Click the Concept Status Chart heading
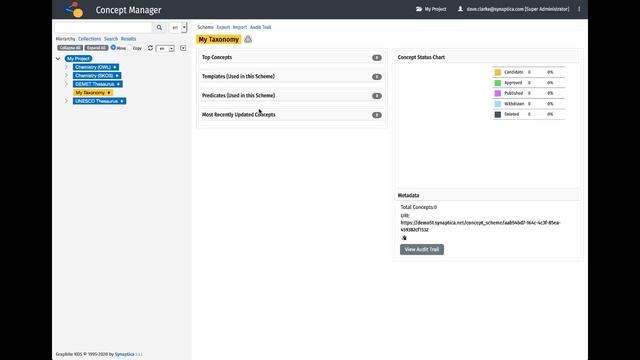Screen dimensions: 640x360 [421, 58]
